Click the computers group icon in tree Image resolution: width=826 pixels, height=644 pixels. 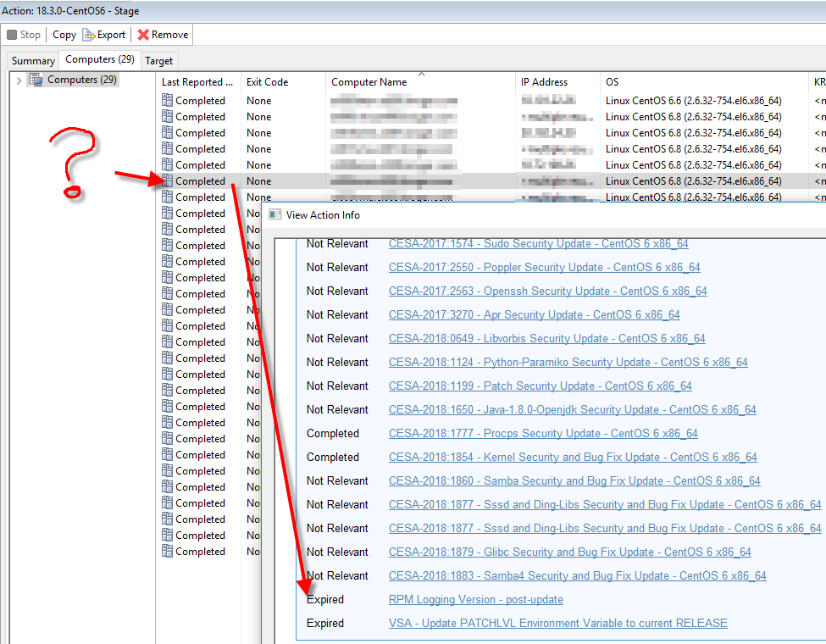[x=36, y=80]
